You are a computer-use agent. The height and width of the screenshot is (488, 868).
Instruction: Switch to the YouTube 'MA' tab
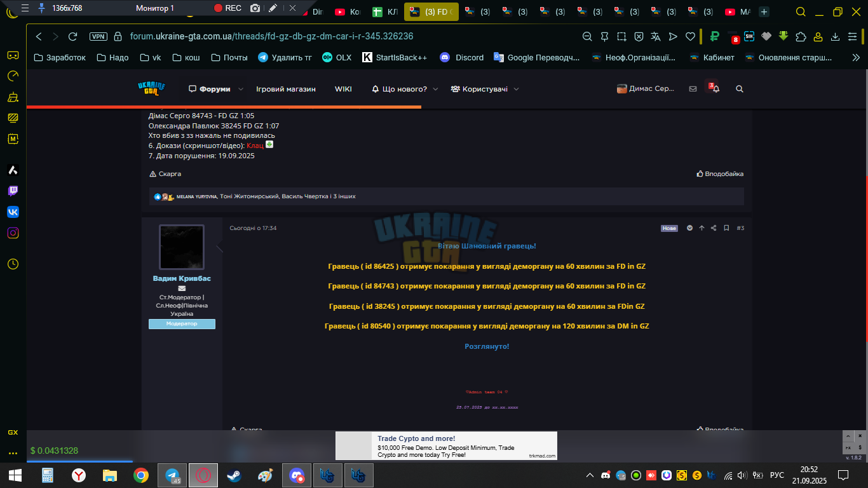click(x=738, y=11)
